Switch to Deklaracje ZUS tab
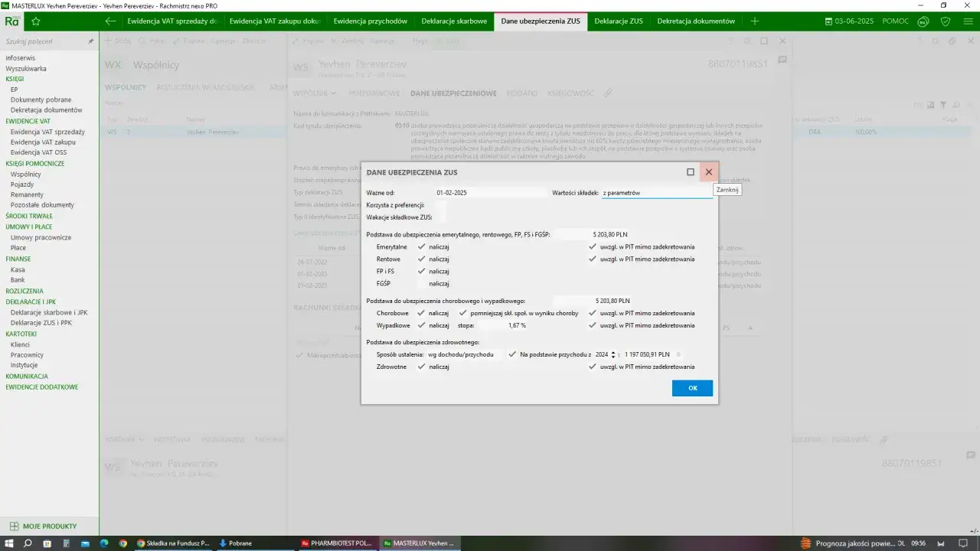 618,21
